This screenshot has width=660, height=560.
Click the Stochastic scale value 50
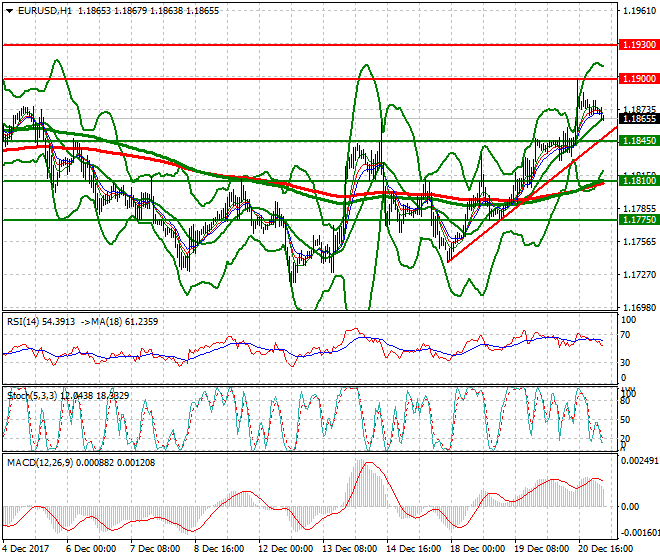coord(625,420)
